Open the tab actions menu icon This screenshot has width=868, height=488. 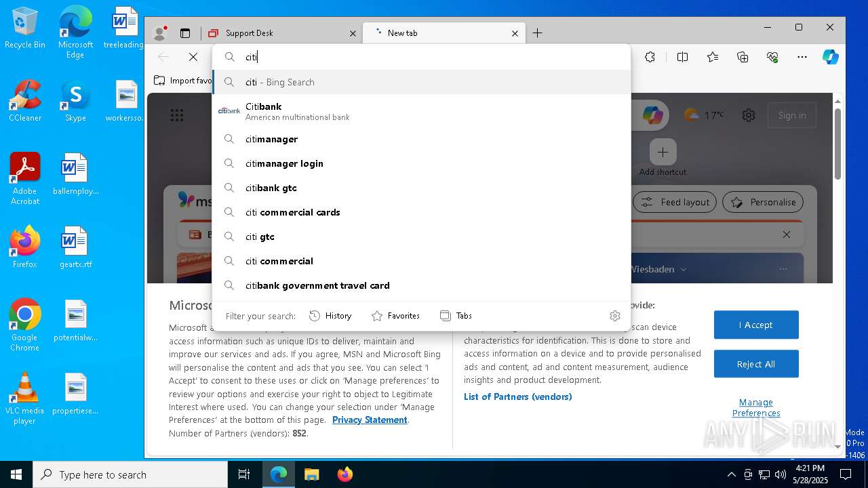[x=184, y=33]
